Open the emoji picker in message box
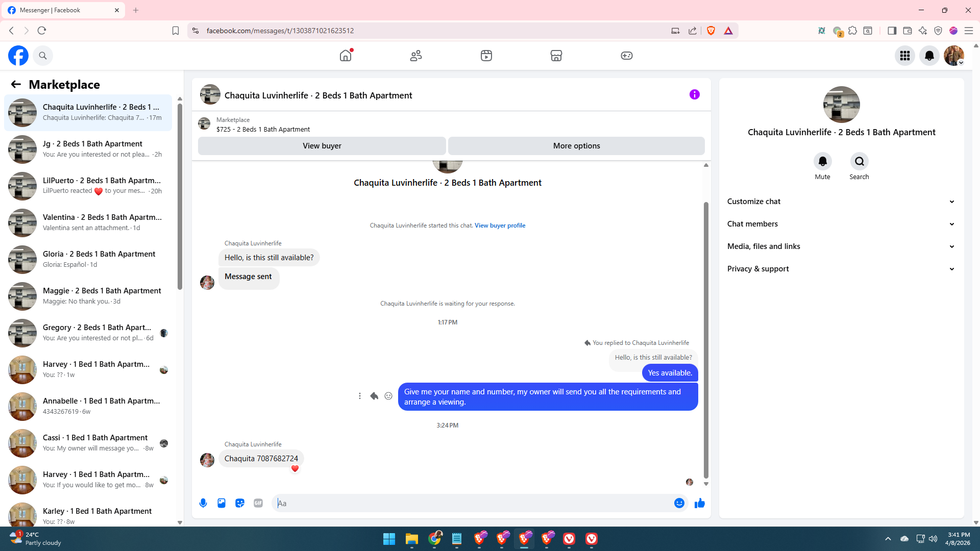The width and height of the screenshot is (980, 551). 679,503
